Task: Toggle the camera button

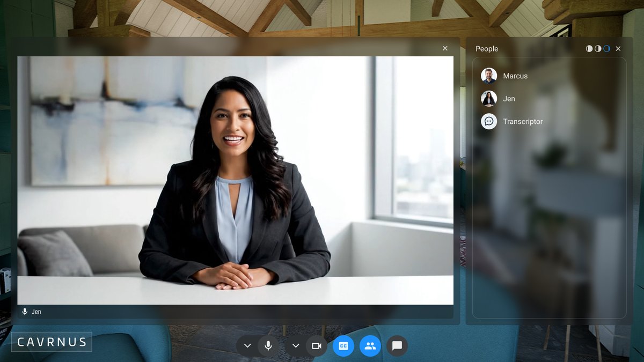Action: tap(317, 346)
